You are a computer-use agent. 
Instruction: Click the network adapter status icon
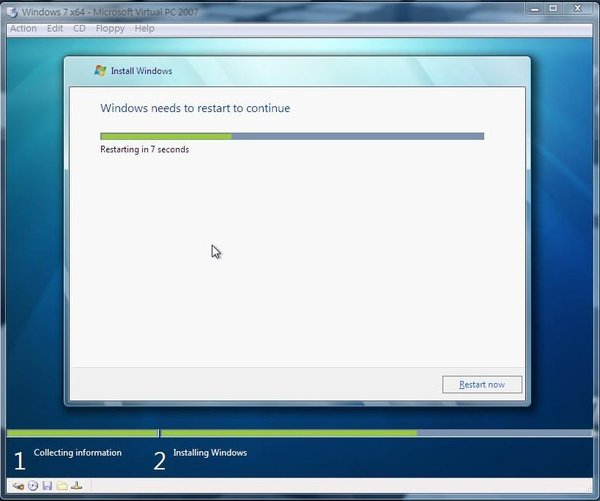click(x=77, y=486)
